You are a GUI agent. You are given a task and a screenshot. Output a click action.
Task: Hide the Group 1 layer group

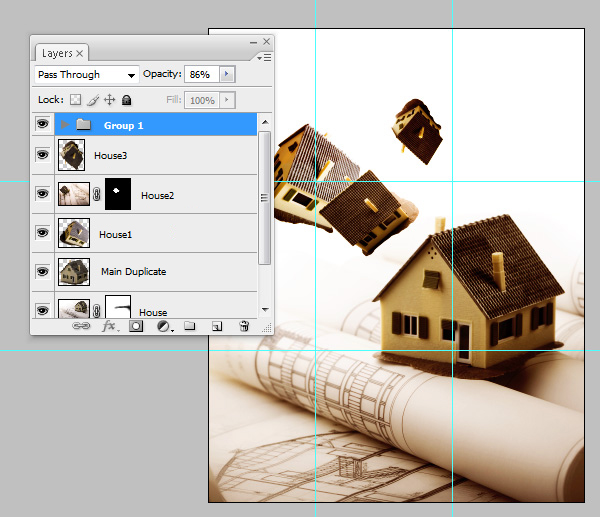(x=42, y=124)
